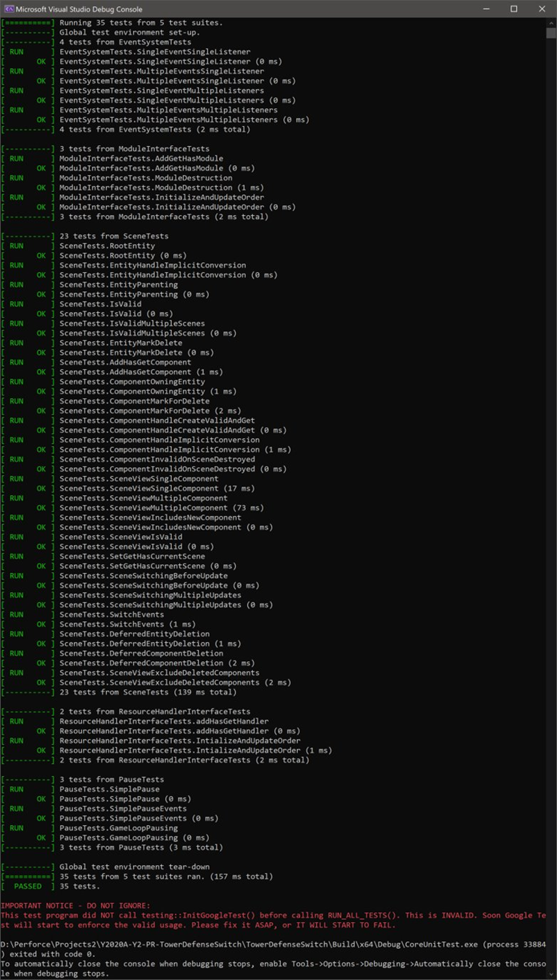Click the red 'IMPORTANT NOTICE - DO NOT IGNORE:' heading

tap(75, 906)
